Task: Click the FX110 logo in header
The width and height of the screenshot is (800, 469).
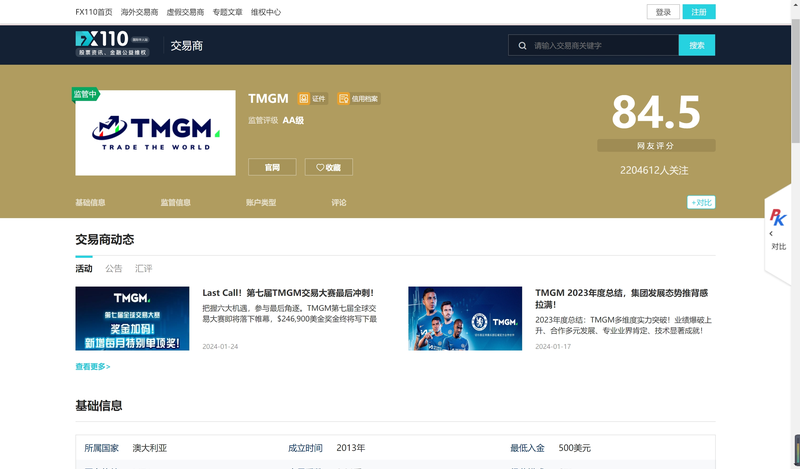Action: click(x=112, y=44)
